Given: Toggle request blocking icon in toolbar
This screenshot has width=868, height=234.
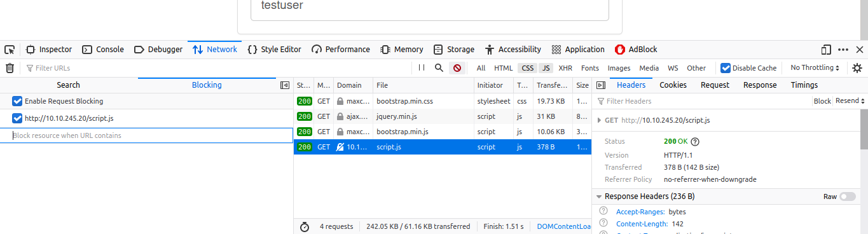Looking at the screenshot, I should point(457,68).
